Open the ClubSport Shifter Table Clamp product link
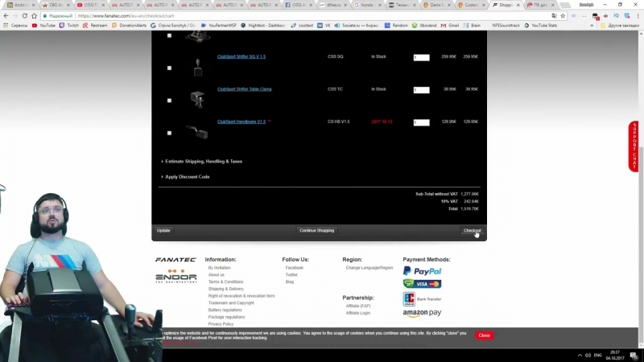The height and width of the screenshot is (362, 644). (x=245, y=89)
